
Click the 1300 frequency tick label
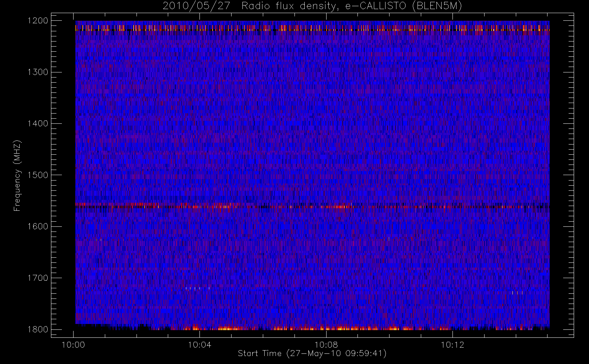[38, 72]
